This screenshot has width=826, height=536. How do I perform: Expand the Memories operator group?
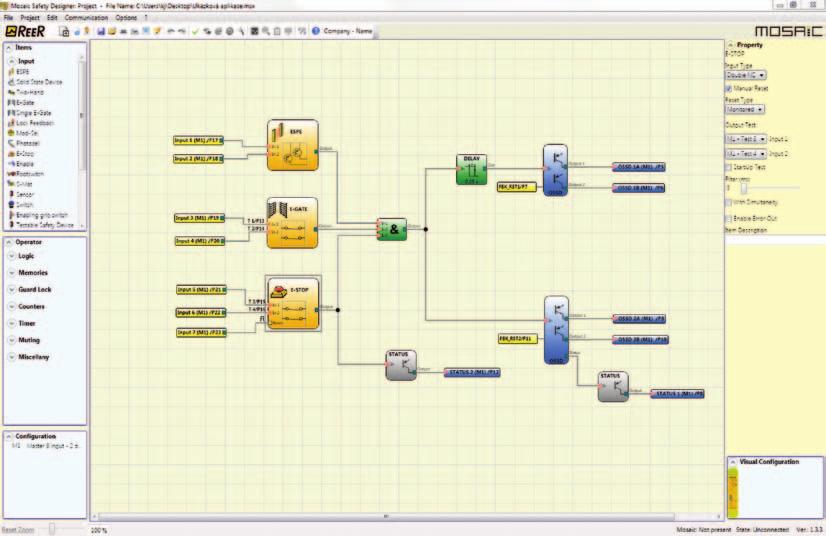[x=12, y=273]
